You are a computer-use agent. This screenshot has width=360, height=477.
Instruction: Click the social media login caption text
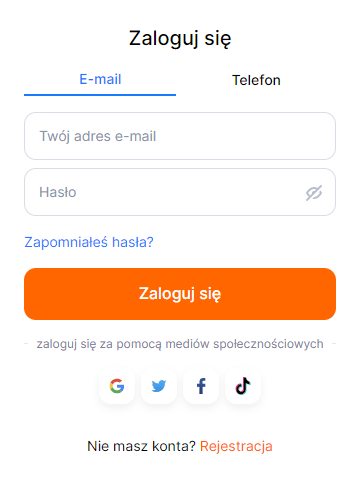(180, 344)
